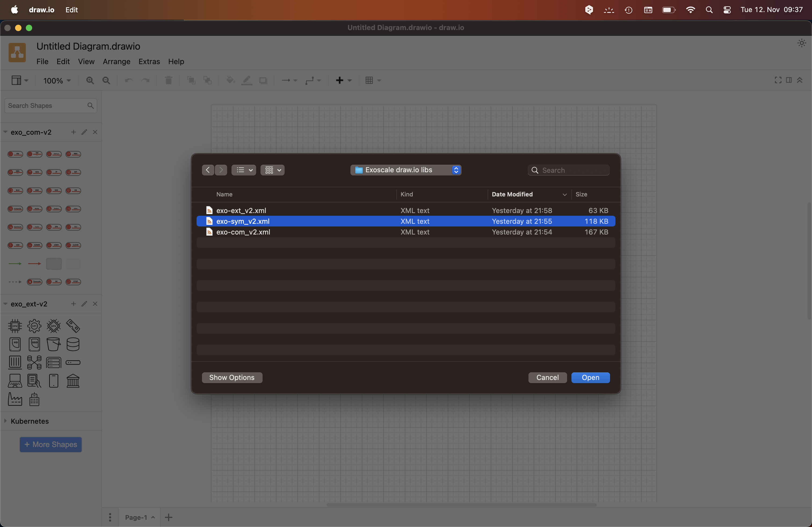Select the exo-com_v2.xml file

coord(406,232)
